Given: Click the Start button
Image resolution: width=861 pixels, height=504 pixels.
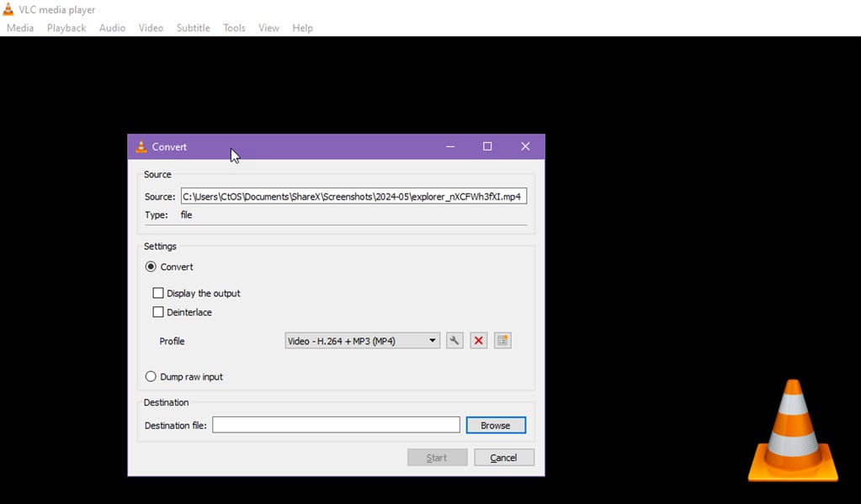Looking at the screenshot, I should (437, 458).
